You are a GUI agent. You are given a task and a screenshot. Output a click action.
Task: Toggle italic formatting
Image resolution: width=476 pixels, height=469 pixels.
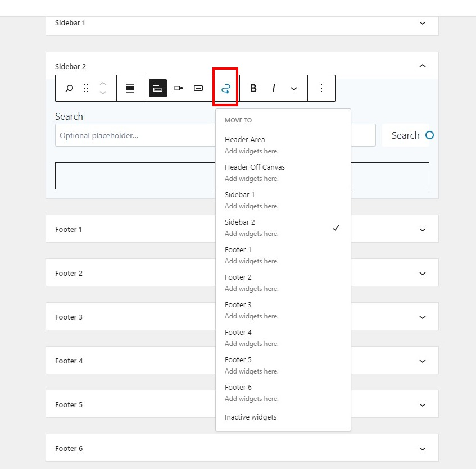tap(274, 88)
